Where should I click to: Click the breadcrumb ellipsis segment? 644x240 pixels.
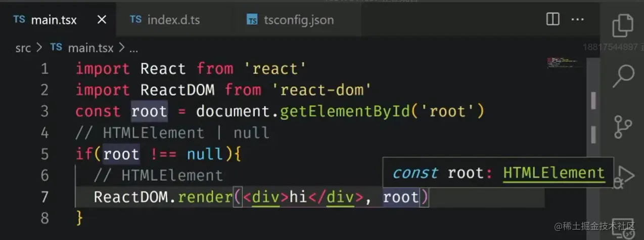tap(133, 49)
